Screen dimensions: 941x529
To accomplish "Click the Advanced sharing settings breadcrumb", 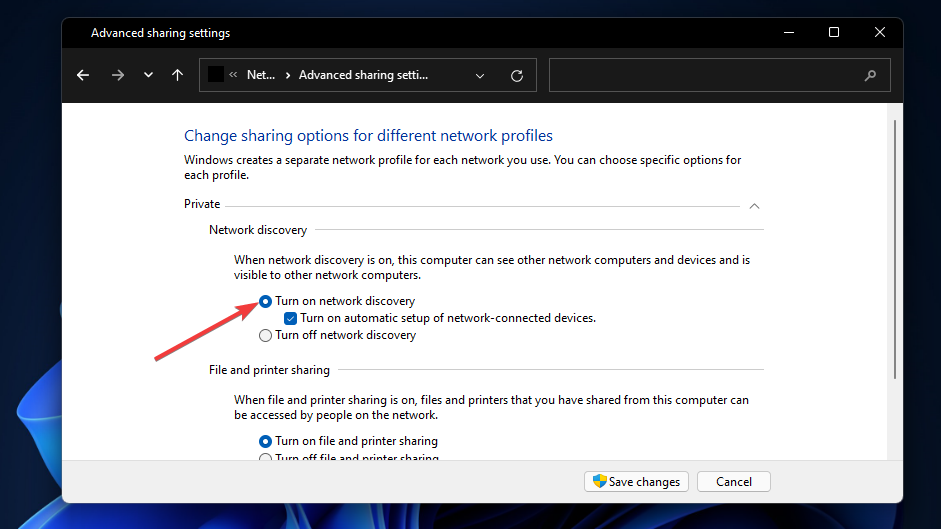I will pyautogui.click(x=363, y=75).
